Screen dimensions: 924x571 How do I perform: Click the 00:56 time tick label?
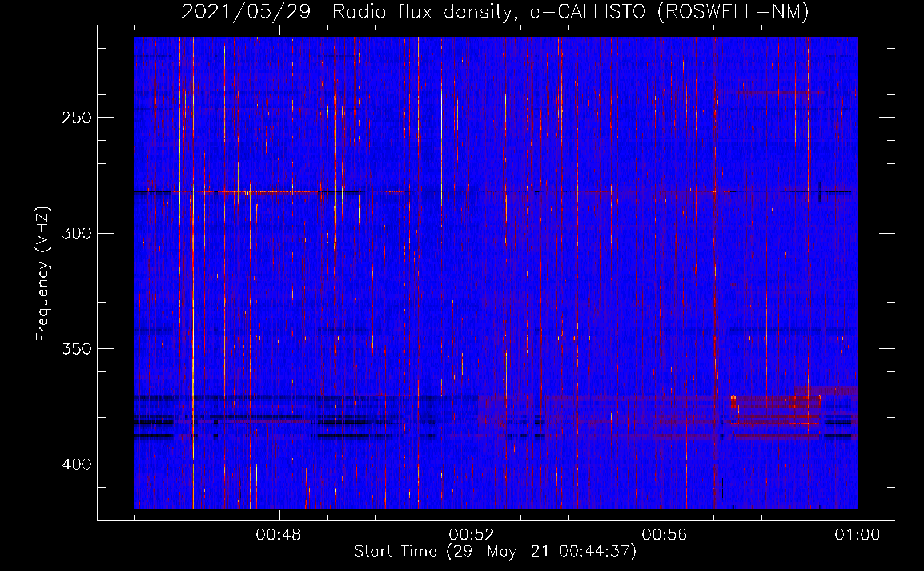pyautogui.click(x=665, y=535)
